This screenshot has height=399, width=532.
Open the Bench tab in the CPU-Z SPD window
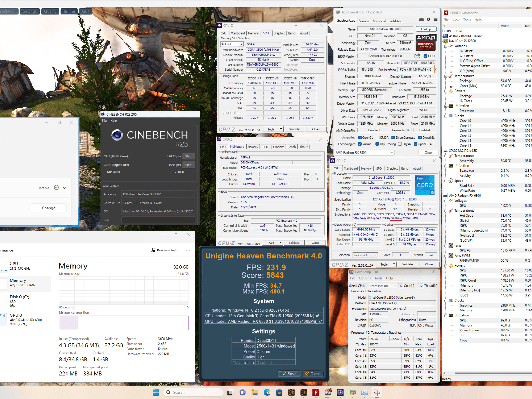click(x=292, y=33)
